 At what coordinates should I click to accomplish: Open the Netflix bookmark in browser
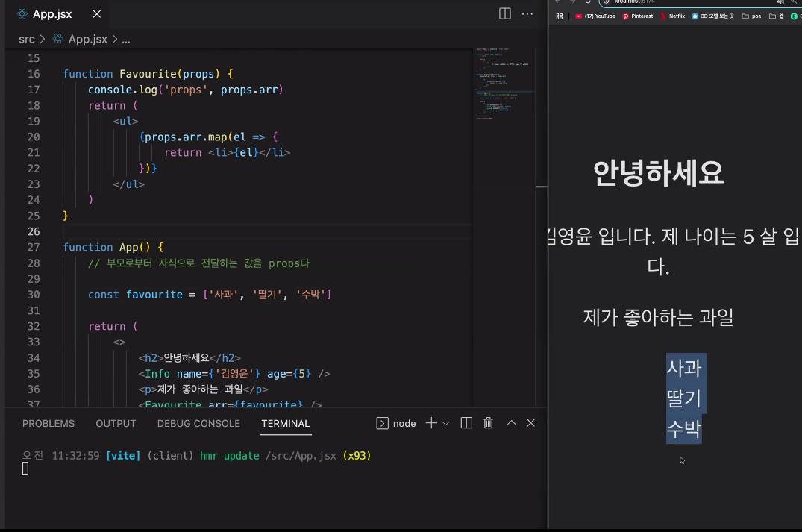click(673, 16)
